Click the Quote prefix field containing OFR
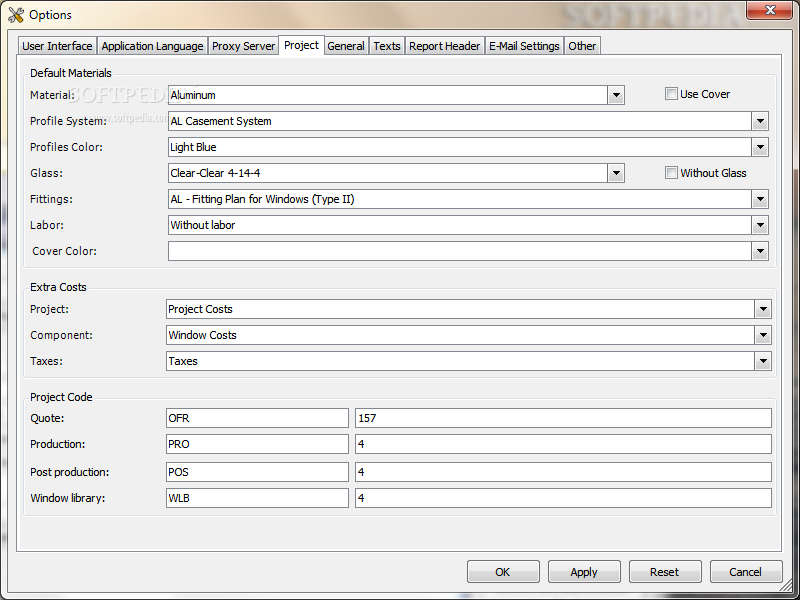Screen dimensions: 800x600 [x=257, y=418]
